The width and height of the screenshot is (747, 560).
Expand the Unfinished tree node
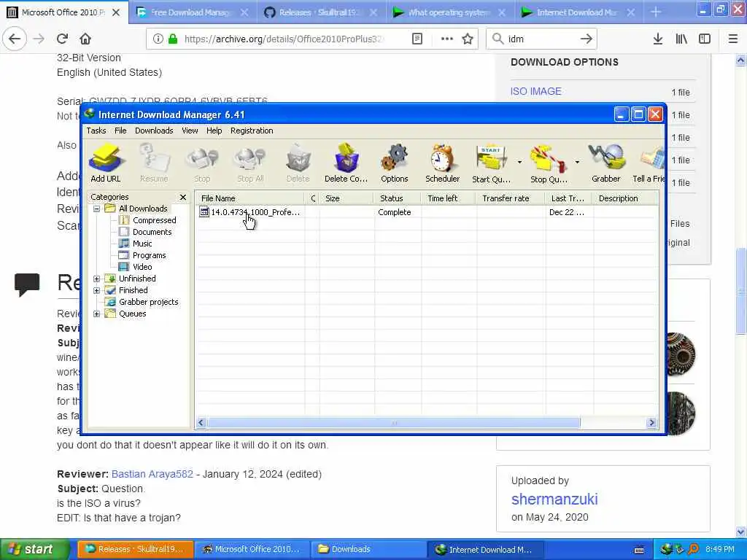coord(97,279)
